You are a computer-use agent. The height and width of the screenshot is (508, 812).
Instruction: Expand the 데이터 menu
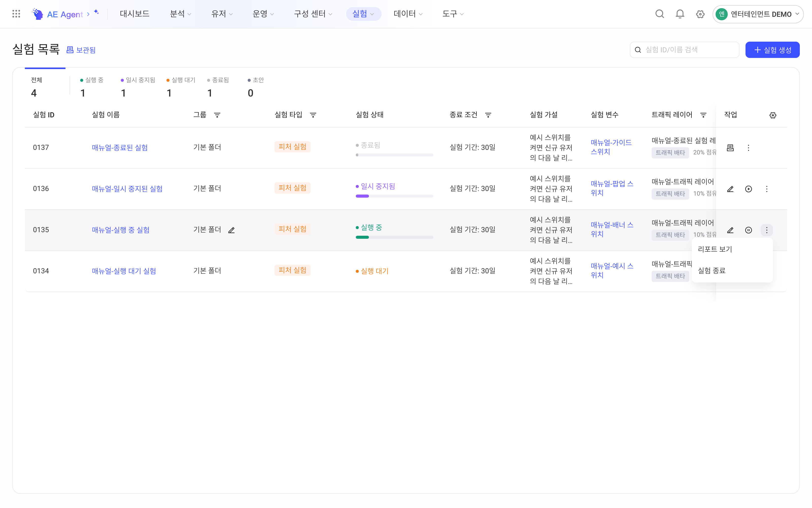point(408,14)
